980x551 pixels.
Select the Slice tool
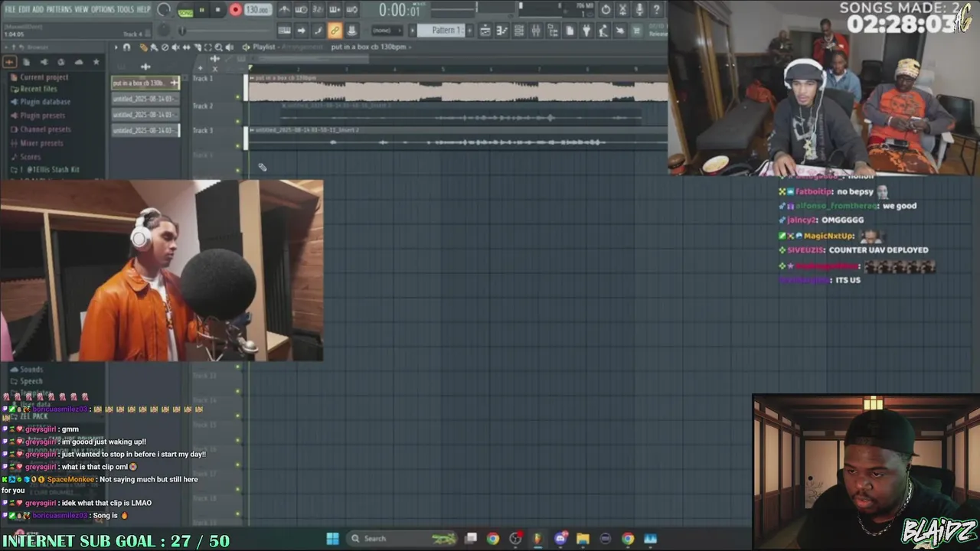coord(198,47)
